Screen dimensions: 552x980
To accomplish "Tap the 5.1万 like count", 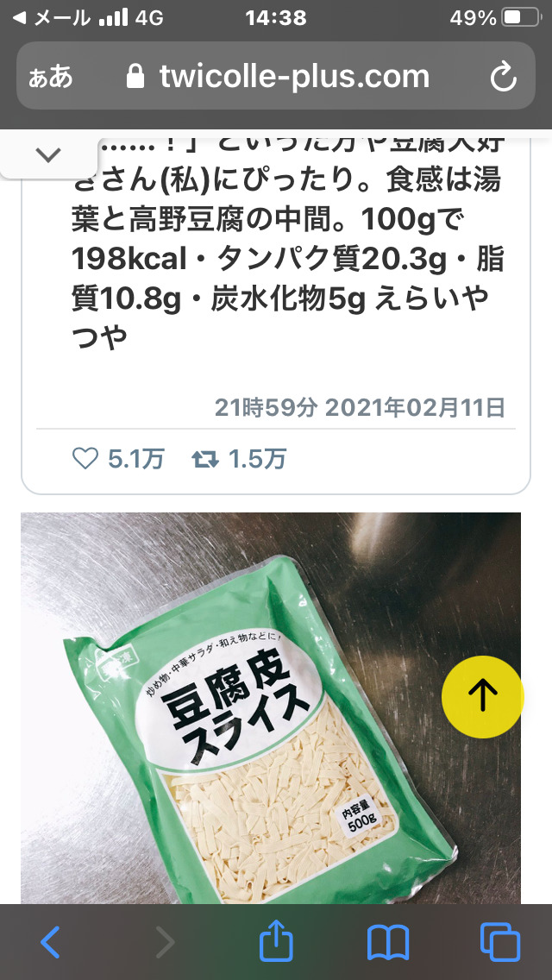I will [x=135, y=459].
